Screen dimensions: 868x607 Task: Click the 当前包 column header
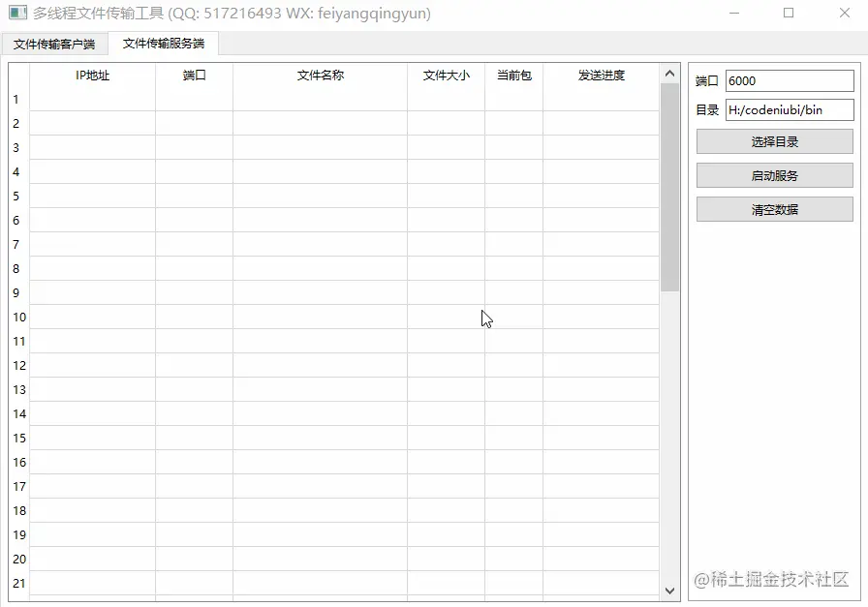512,75
